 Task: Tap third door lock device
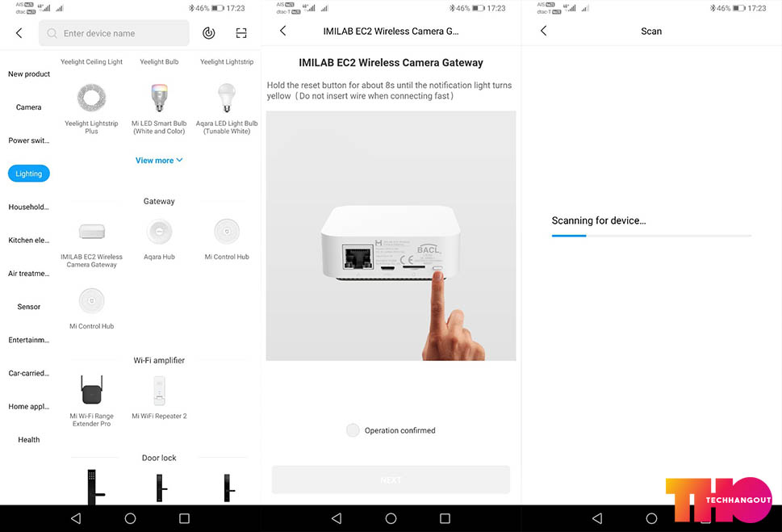pos(228,488)
